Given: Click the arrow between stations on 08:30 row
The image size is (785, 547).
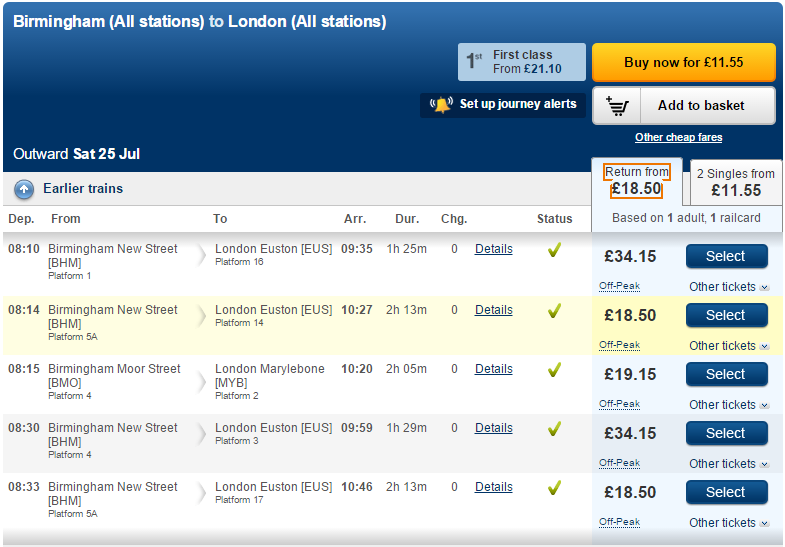Looking at the screenshot, I should (x=201, y=433).
